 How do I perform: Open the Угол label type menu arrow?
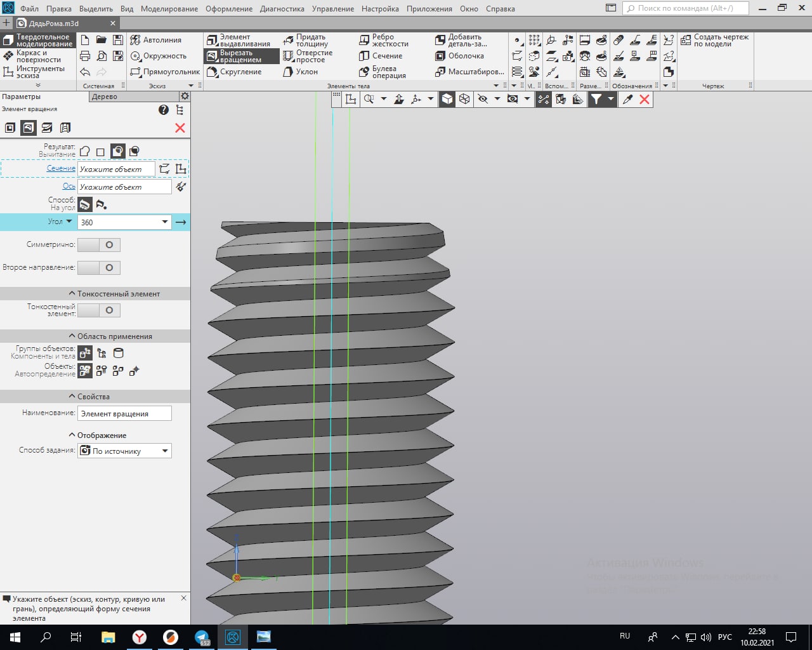pos(69,222)
